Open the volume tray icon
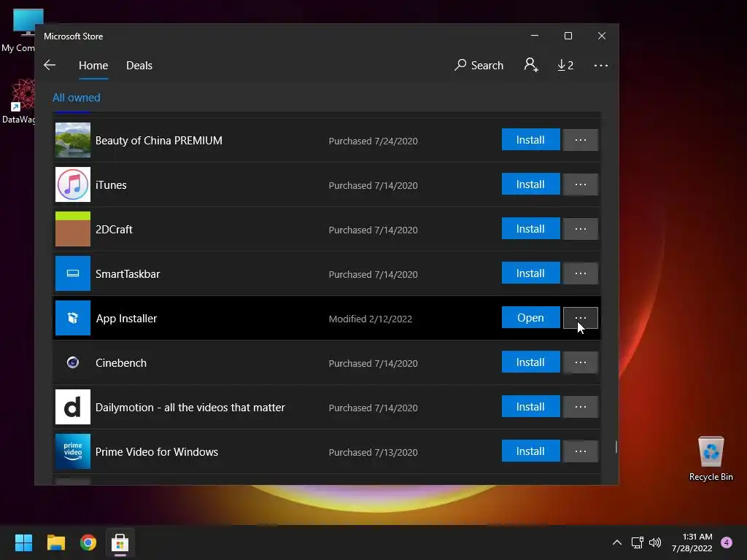The image size is (747, 560). pos(656,542)
